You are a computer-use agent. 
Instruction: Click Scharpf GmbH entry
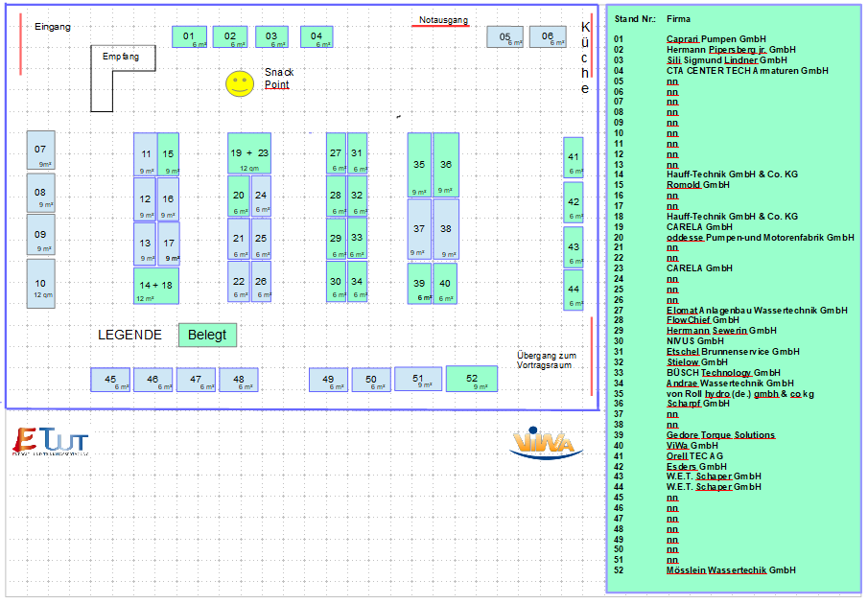[697, 404]
